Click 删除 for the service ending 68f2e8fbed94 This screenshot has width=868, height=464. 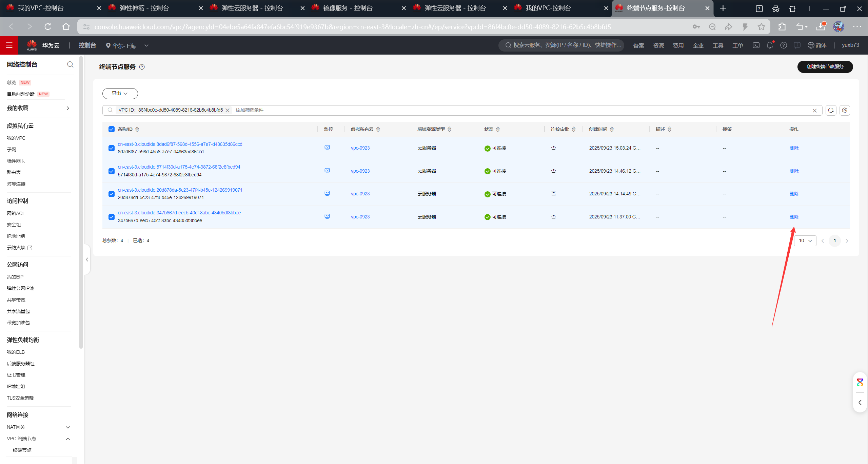click(794, 171)
